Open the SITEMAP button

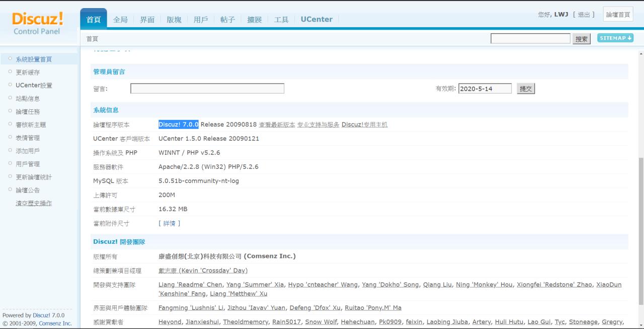pyautogui.click(x=615, y=38)
